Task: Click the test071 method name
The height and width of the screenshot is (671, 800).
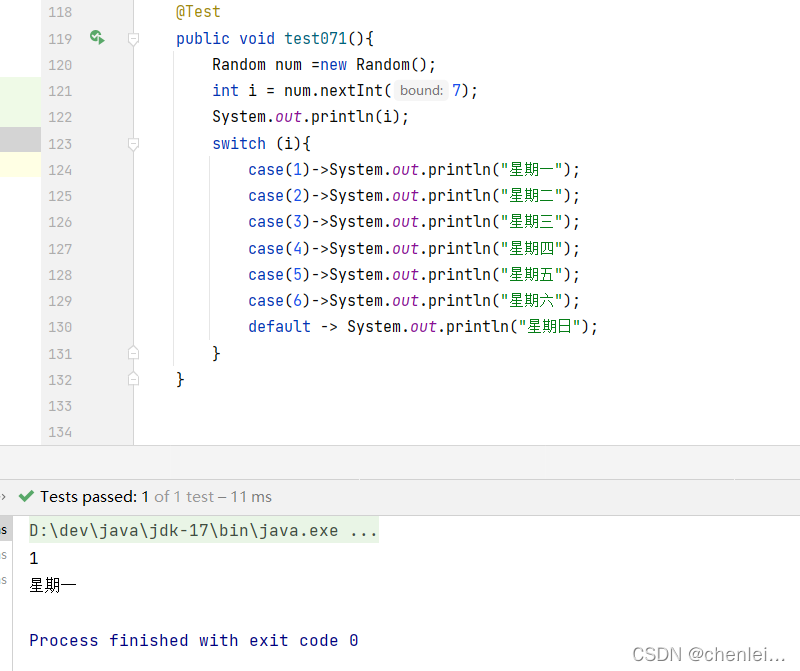Action: coord(315,38)
